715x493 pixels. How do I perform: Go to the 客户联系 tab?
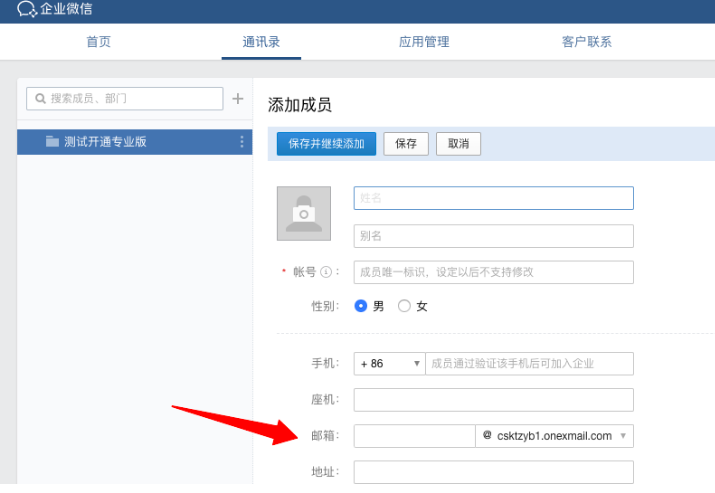(587, 42)
